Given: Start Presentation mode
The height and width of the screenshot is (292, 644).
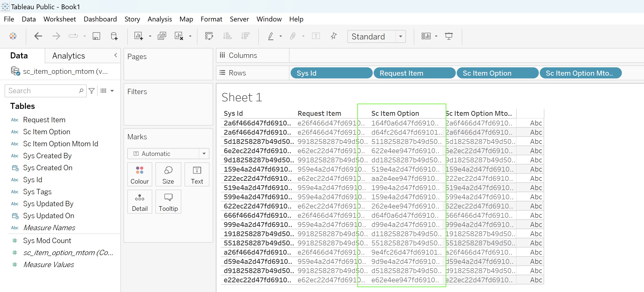Looking at the screenshot, I should coord(448,36).
